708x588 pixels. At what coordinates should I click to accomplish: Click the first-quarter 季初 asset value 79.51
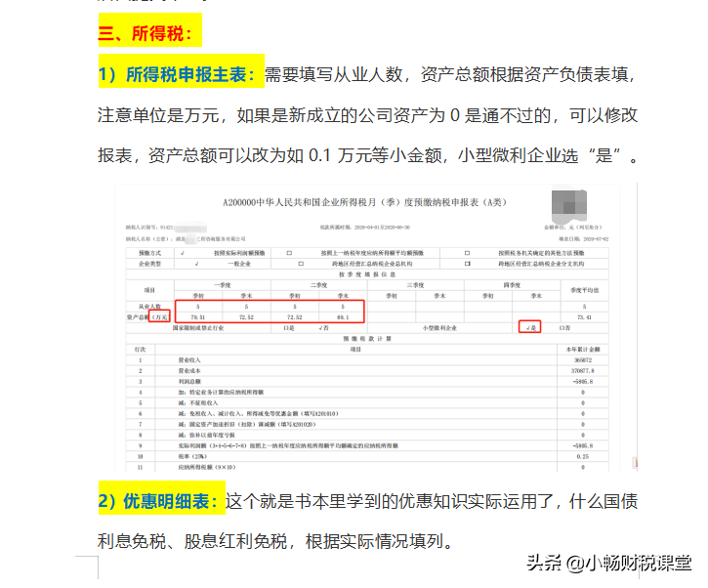[198, 317]
